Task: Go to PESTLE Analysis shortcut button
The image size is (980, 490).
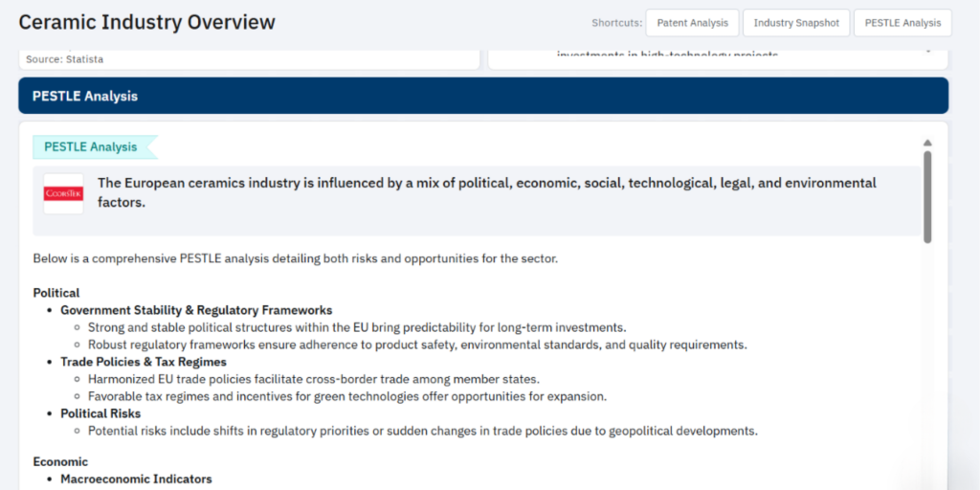Action: pos(902,23)
